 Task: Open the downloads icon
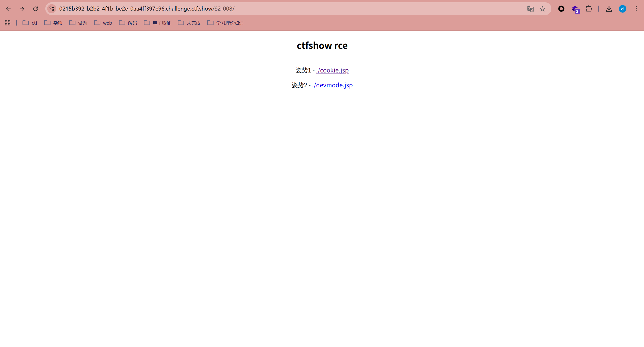(x=609, y=9)
